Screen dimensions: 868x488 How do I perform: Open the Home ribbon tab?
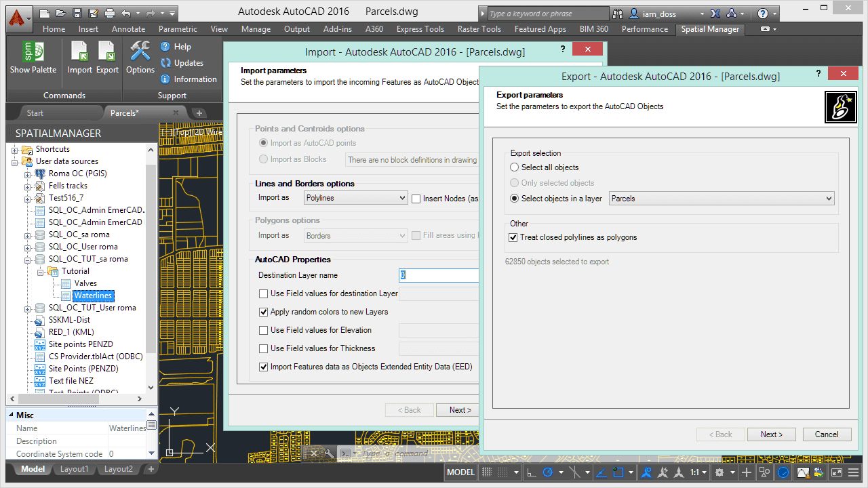pos(54,29)
